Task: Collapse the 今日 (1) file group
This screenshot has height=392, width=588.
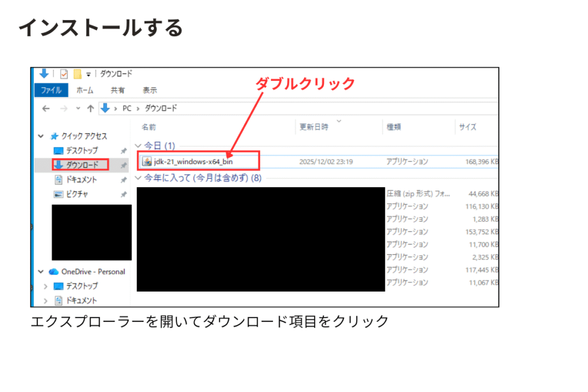Action: 138,146
